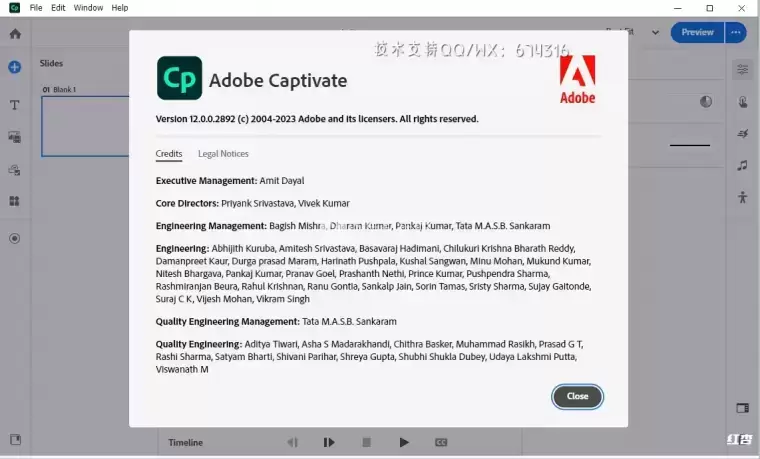The height and width of the screenshot is (459, 760).
Task: Open Accessibility figure icon
Action: (743, 197)
